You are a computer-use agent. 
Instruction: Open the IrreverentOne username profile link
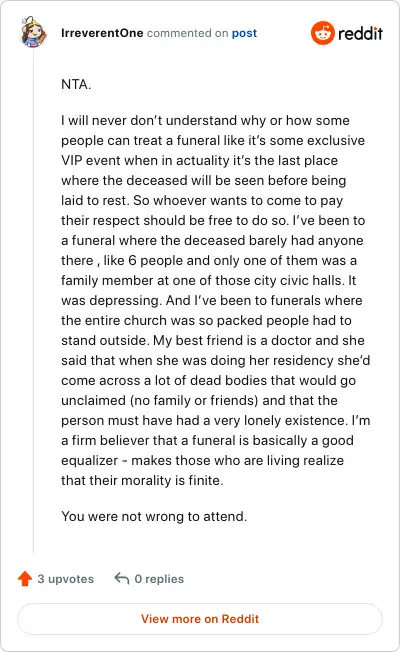point(102,33)
